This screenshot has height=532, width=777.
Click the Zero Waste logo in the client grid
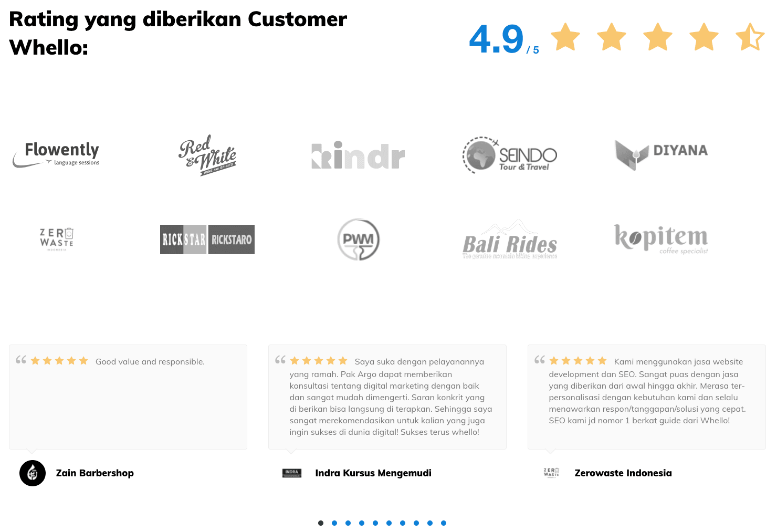57,239
